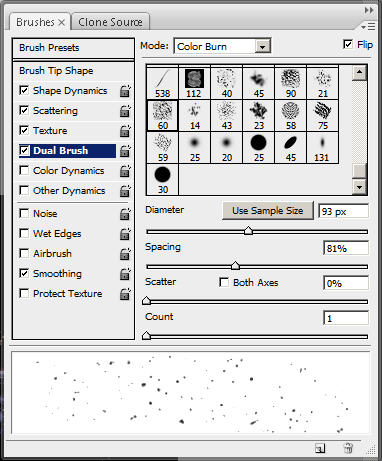This screenshot has width=382, height=461.
Task: Click the Spacing slider handle
Action: pos(235,266)
